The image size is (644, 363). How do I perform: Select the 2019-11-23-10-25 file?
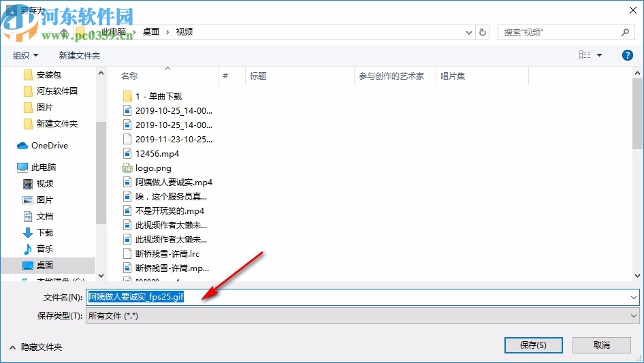(x=168, y=140)
